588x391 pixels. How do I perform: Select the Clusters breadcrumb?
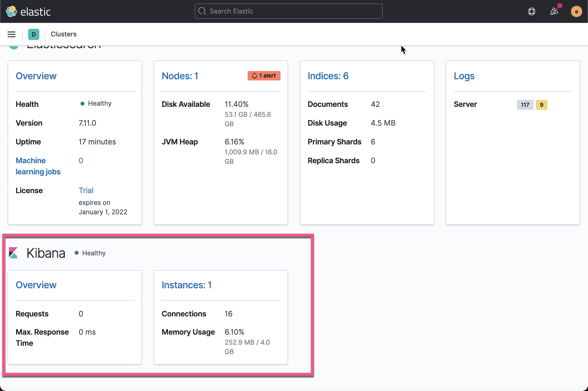click(x=64, y=34)
